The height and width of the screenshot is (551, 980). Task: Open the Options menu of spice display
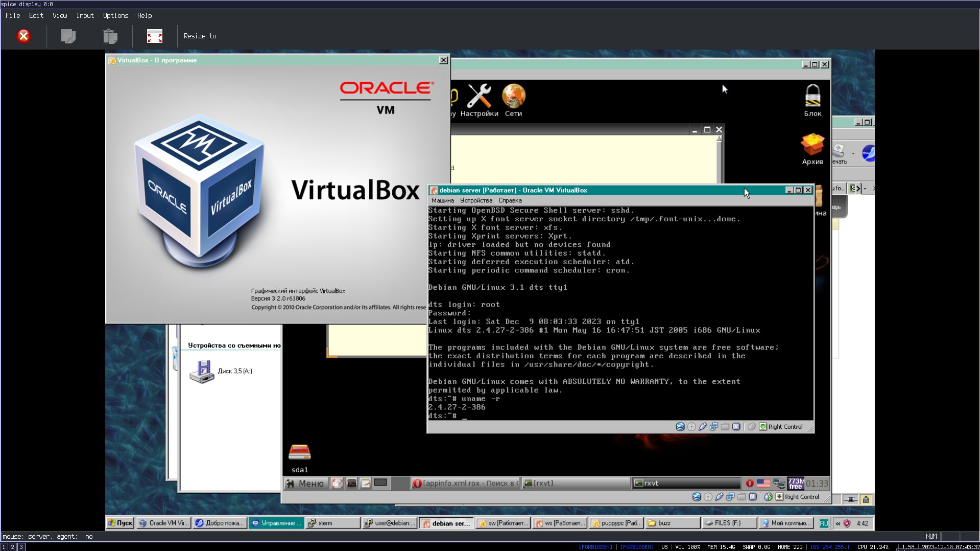tap(115, 15)
